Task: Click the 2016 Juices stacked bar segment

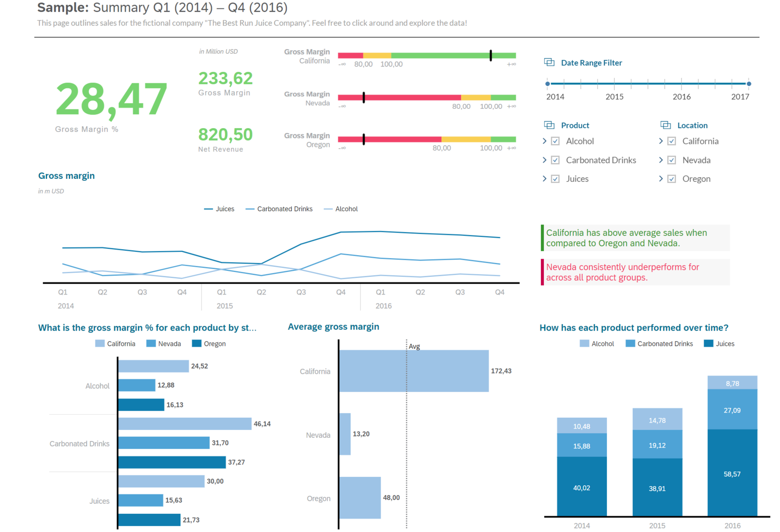Action: click(x=732, y=473)
